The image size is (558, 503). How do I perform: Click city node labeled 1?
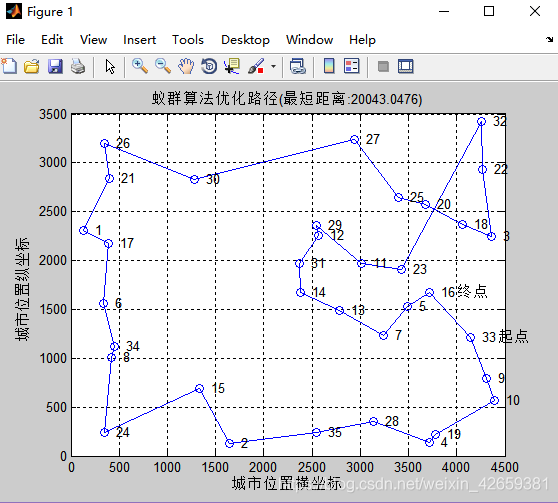pyautogui.click(x=83, y=230)
